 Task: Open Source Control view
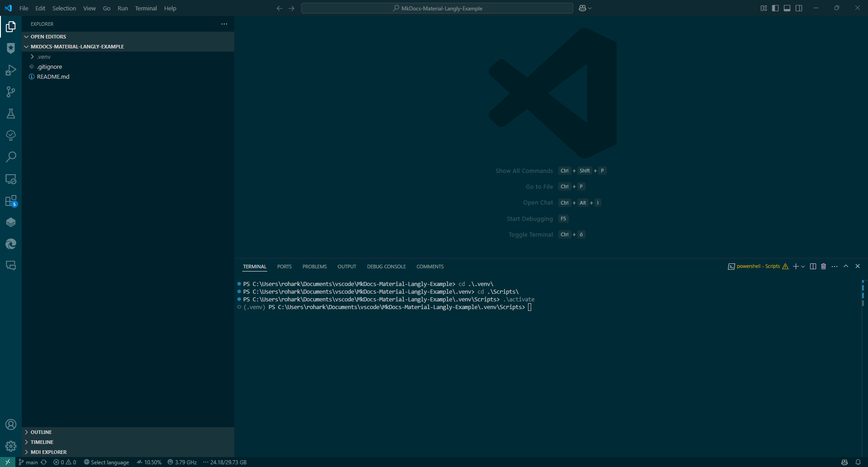pos(11,92)
